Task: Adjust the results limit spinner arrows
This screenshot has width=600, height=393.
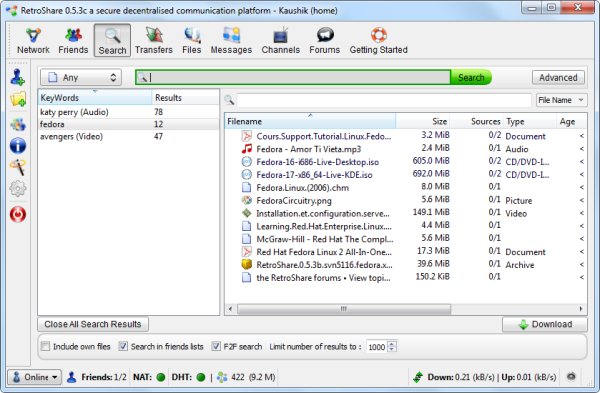Action: point(392,346)
